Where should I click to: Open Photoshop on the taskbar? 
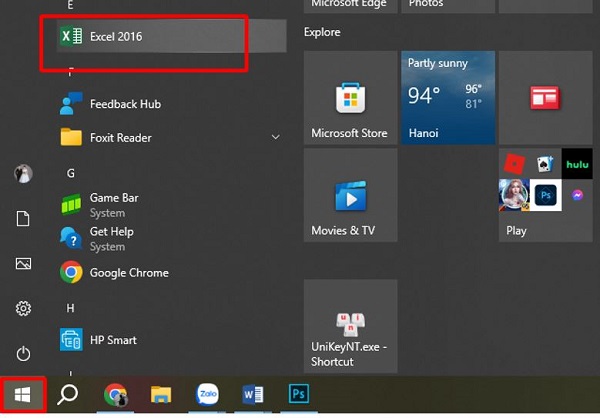tap(298, 394)
